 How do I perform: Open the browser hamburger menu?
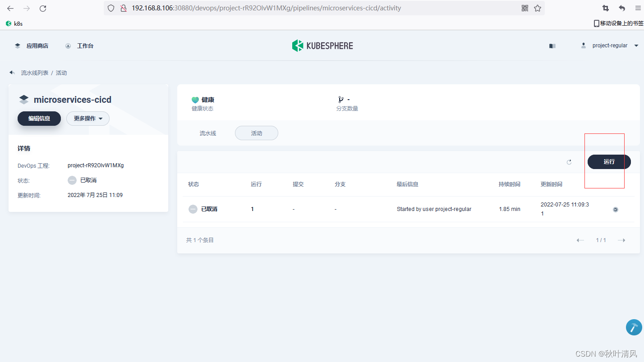(x=638, y=8)
